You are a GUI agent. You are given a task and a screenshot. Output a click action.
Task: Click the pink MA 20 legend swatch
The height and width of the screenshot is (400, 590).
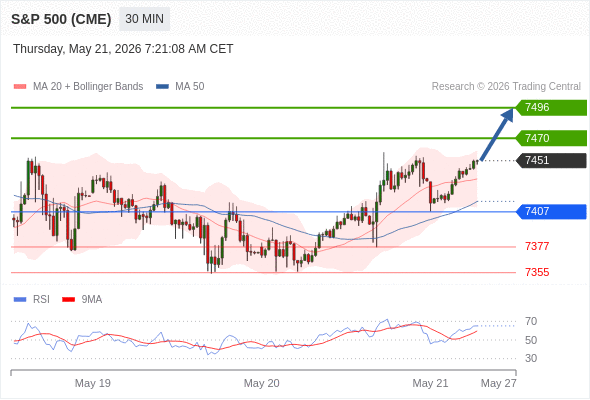click(20, 87)
